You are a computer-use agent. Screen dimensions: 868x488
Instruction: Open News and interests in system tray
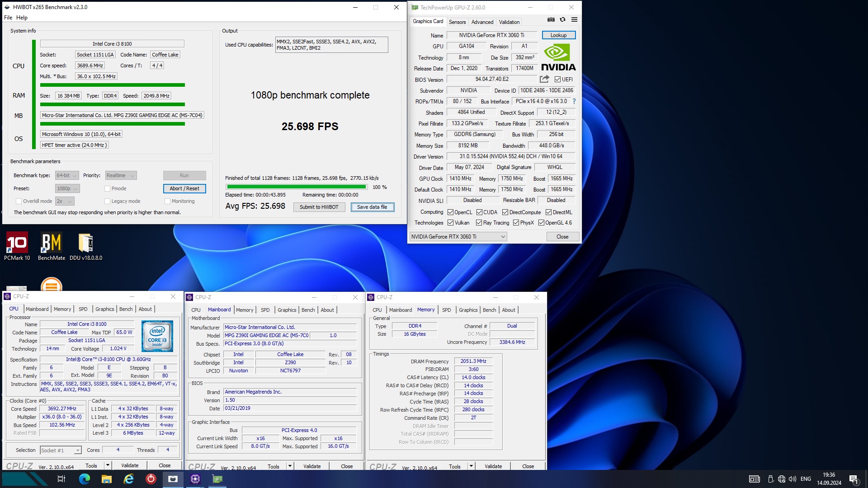[x=755, y=479]
